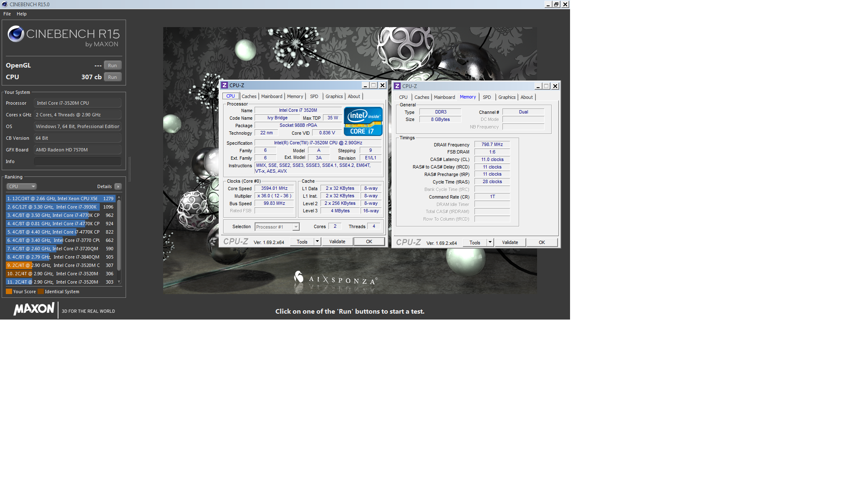Click the left CPU-Z title bar icon
868x488 pixels.
[225, 85]
